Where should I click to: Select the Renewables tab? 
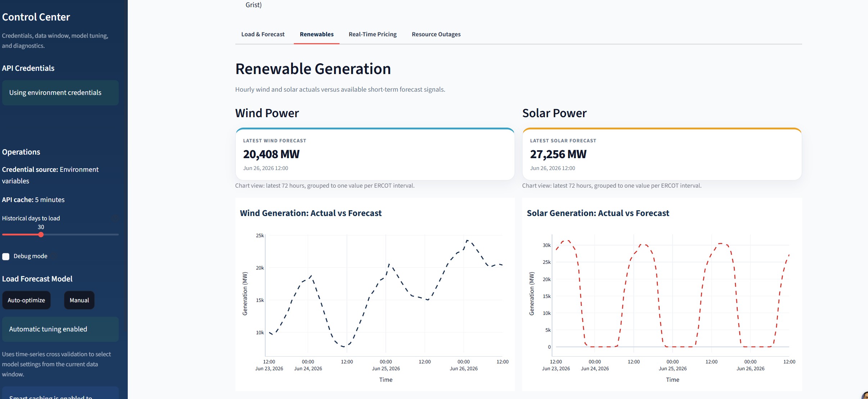point(317,34)
